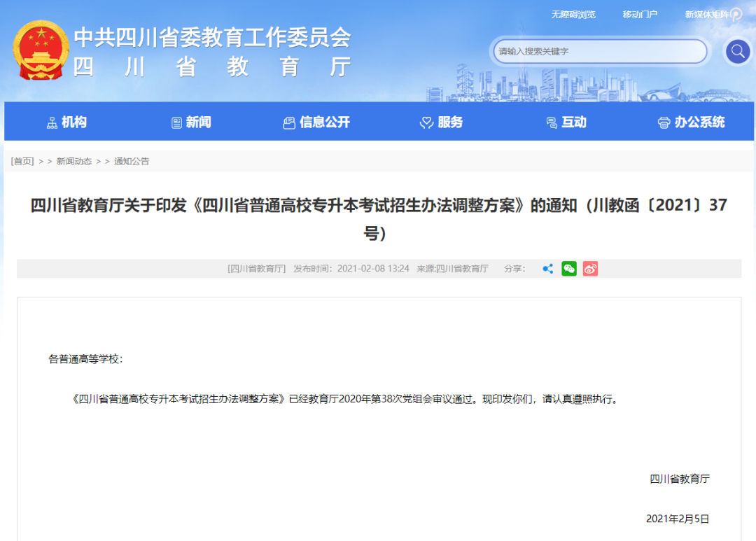This screenshot has width=756, height=541.
Task: Click the article title about 专升本考试招生办法
Action: [379, 219]
